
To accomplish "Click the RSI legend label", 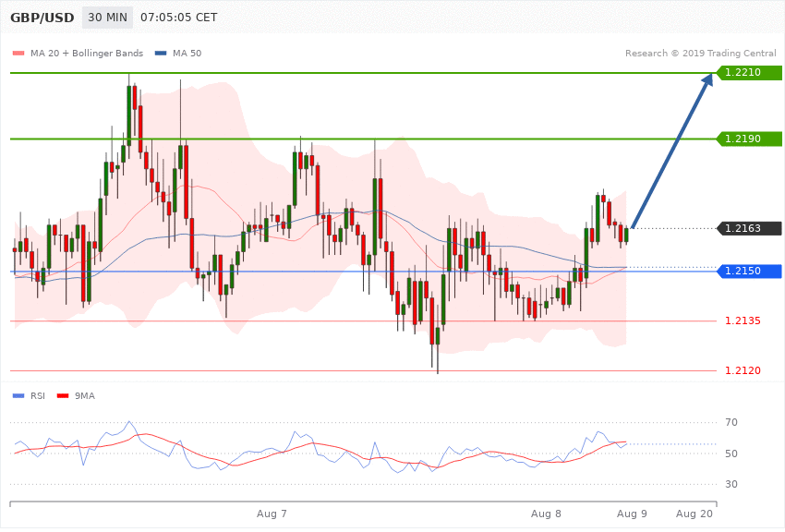I will click(38, 396).
